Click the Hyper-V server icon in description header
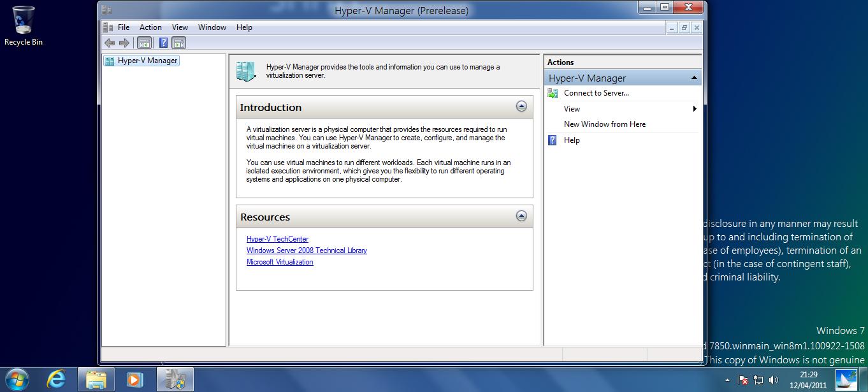 [x=246, y=71]
